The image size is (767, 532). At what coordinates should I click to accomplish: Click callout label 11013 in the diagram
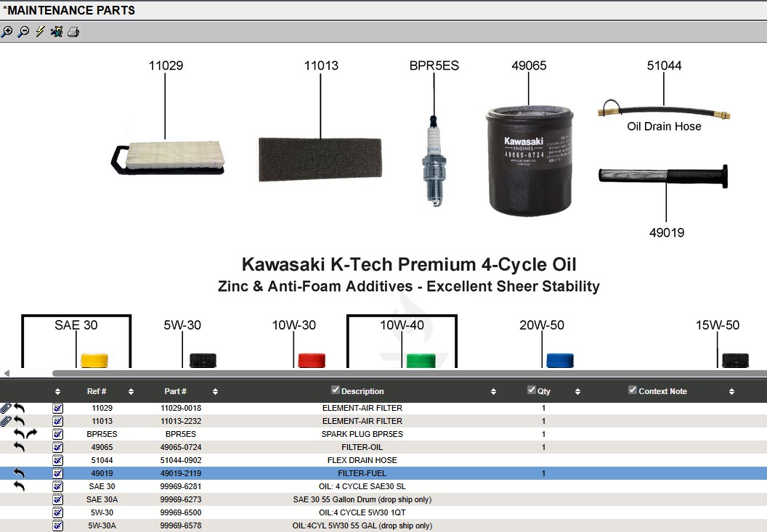(x=320, y=66)
